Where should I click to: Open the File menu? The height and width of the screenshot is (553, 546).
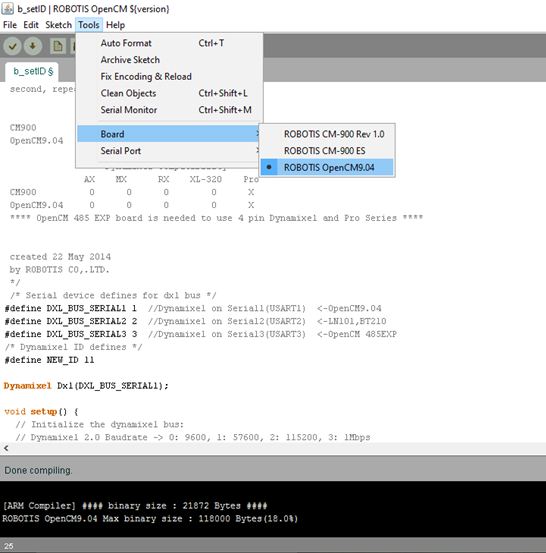(x=10, y=25)
